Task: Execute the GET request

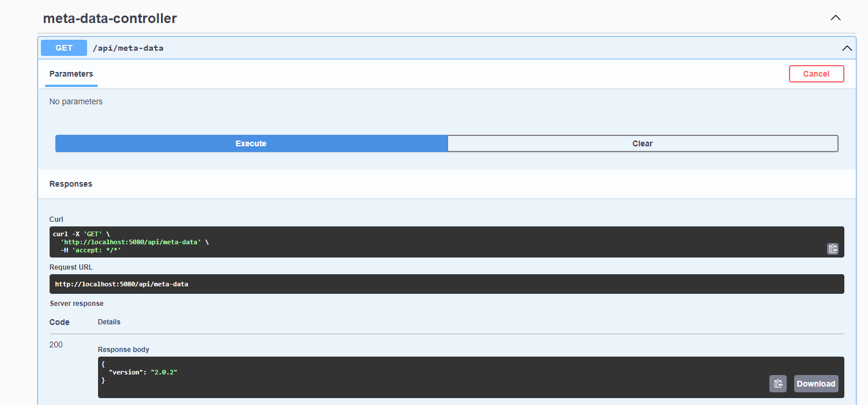Action: click(251, 143)
